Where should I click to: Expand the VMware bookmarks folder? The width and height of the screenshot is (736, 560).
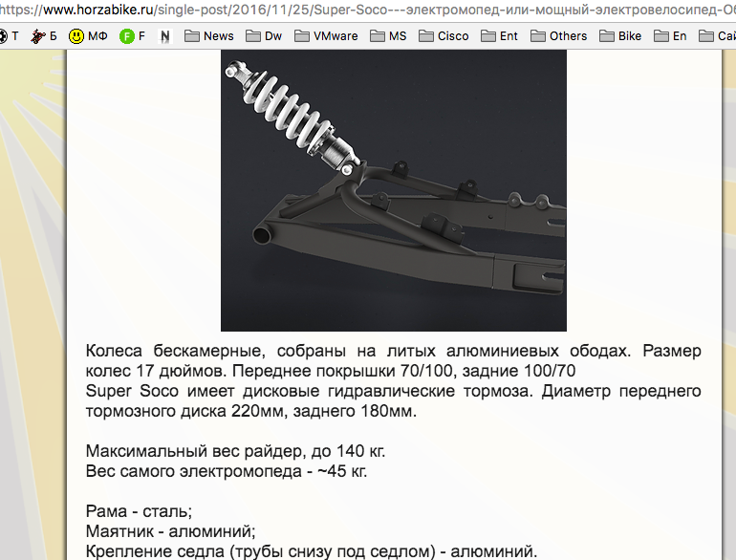(326, 36)
